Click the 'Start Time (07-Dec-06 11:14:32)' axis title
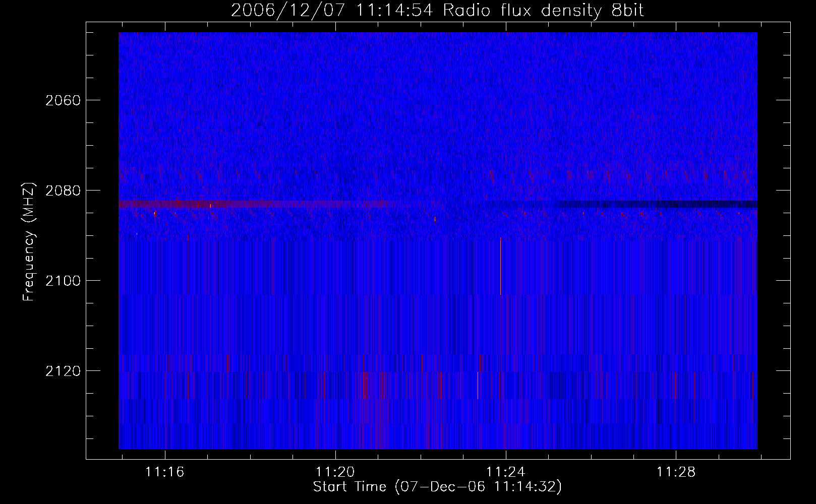This screenshot has width=816, height=504. pyautogui.click(x=437, y=487)
